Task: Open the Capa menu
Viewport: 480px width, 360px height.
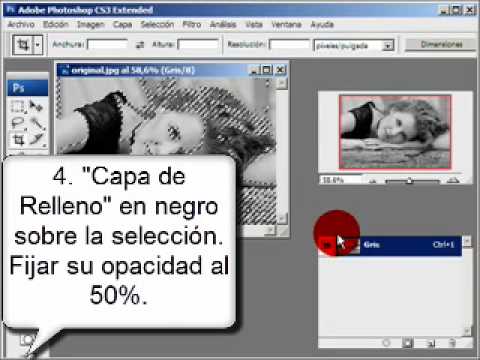Action: (x=122, y=24)
